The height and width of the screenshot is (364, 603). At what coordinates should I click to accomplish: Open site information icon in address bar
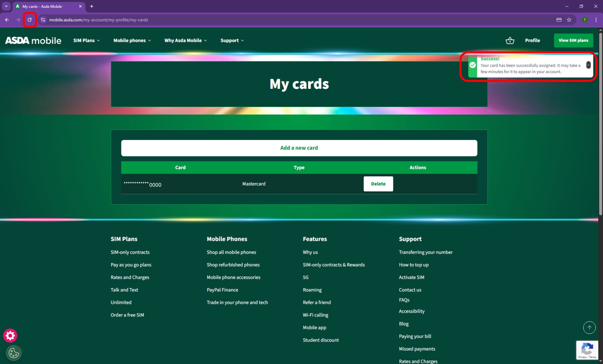(x=43, y=20)
